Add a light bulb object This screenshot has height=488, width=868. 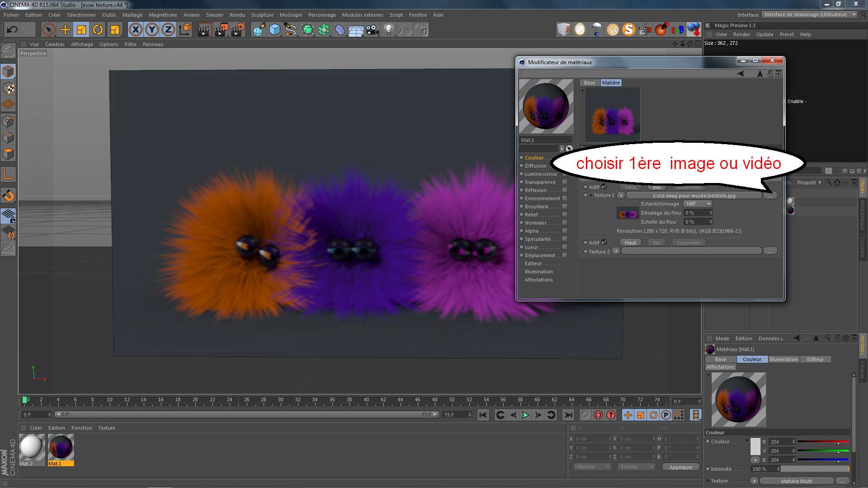click(x=389, y=30)
